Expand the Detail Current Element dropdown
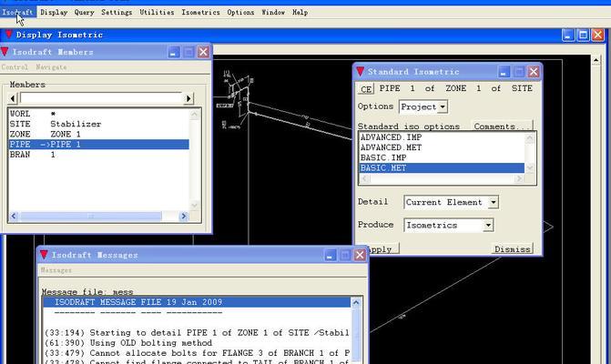 click(451, 202)
